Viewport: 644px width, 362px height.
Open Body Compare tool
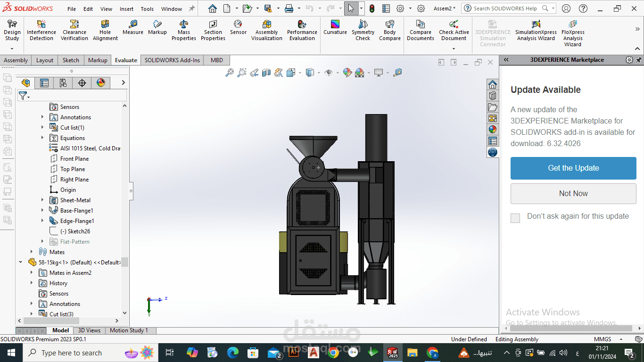coord(390,30)
